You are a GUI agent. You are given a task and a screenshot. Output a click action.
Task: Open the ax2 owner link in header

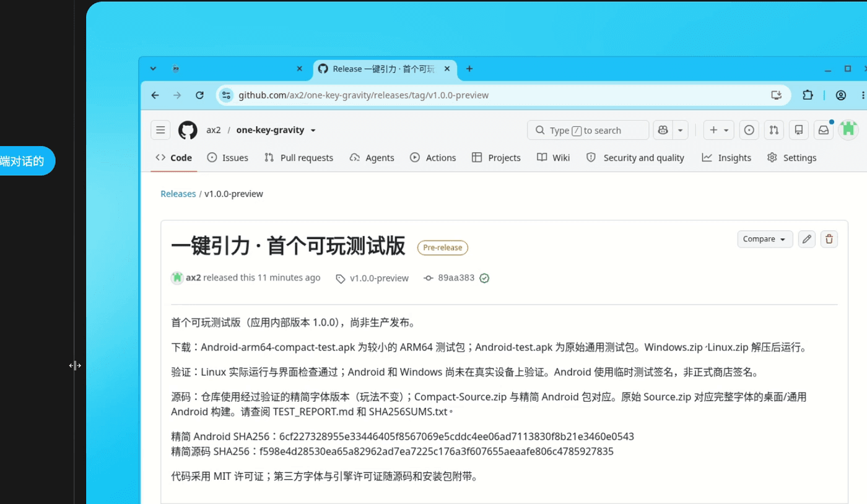click(x=214, y=130)
